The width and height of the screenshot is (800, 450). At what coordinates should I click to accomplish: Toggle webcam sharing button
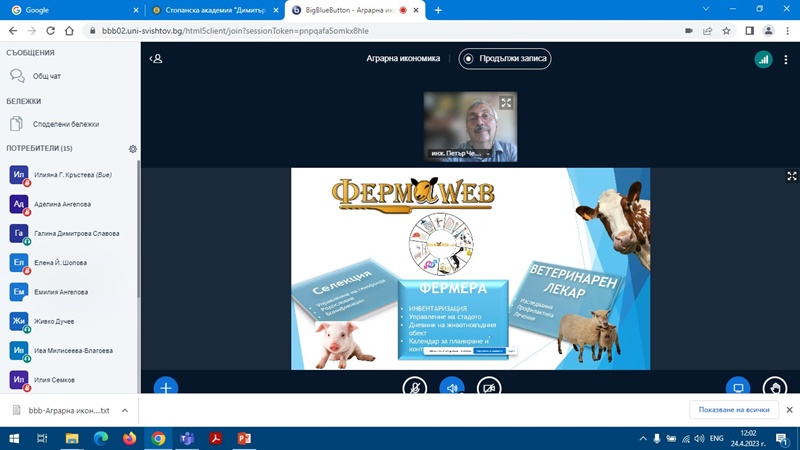coord(489,387)
